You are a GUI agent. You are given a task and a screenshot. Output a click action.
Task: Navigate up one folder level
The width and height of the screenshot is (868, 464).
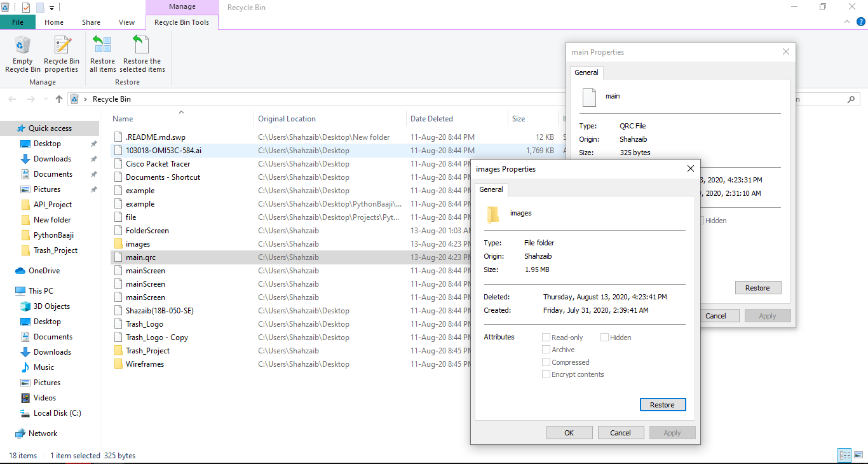(x=58, y=99)
